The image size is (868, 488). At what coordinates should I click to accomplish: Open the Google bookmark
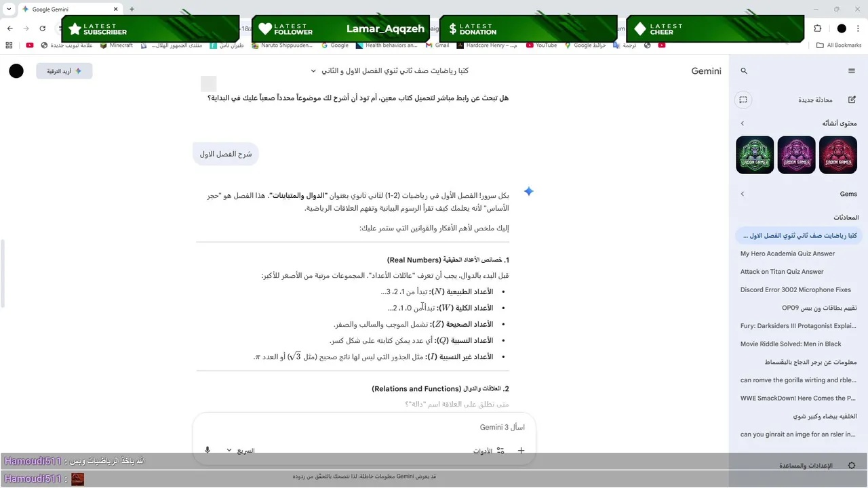tap(335, 45)
